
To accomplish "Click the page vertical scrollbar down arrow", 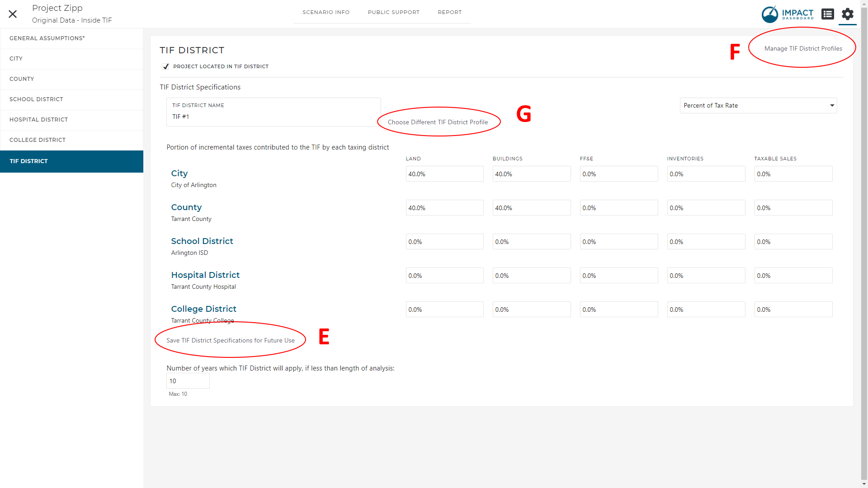I will [x=864, y=484].
